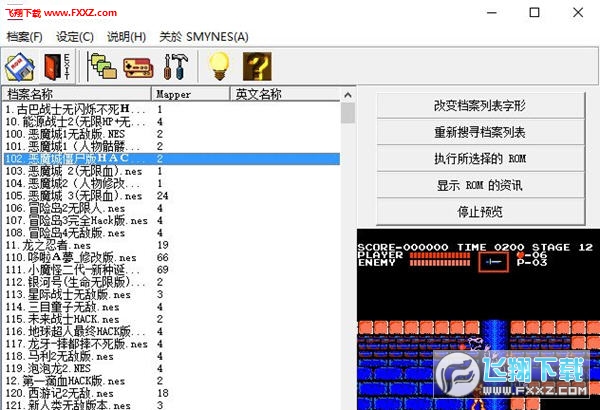The width and height of the screenshot is (600, 410).
Task: Click the 停止预览 button
Action: [481, 211]
